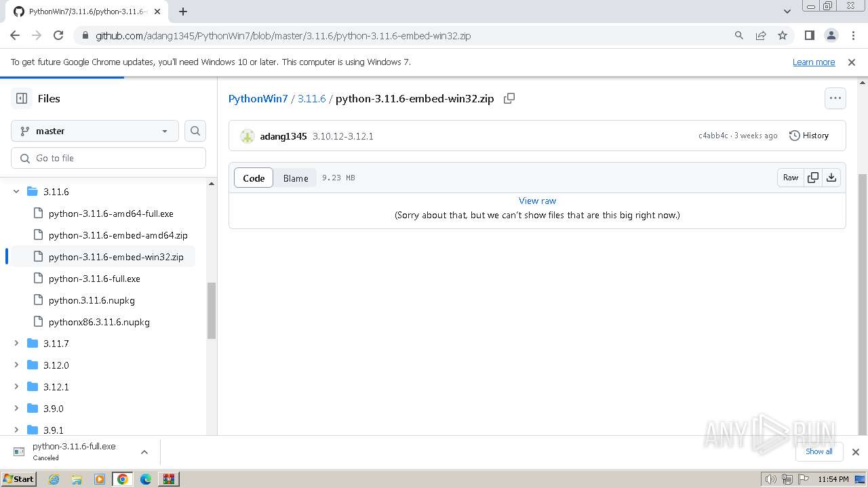Click the 3.11.7 folder icon
This screenshot has height=488, width=868.
[33, 344]
